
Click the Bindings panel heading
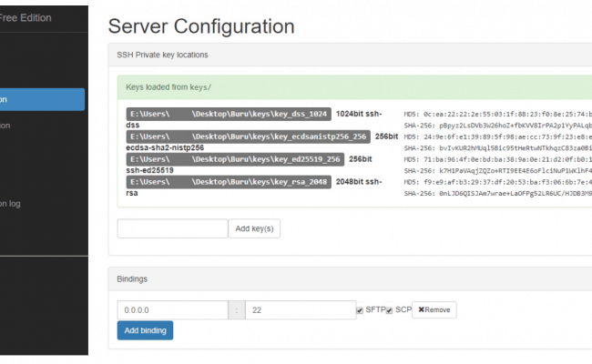(x=132, y=279)
